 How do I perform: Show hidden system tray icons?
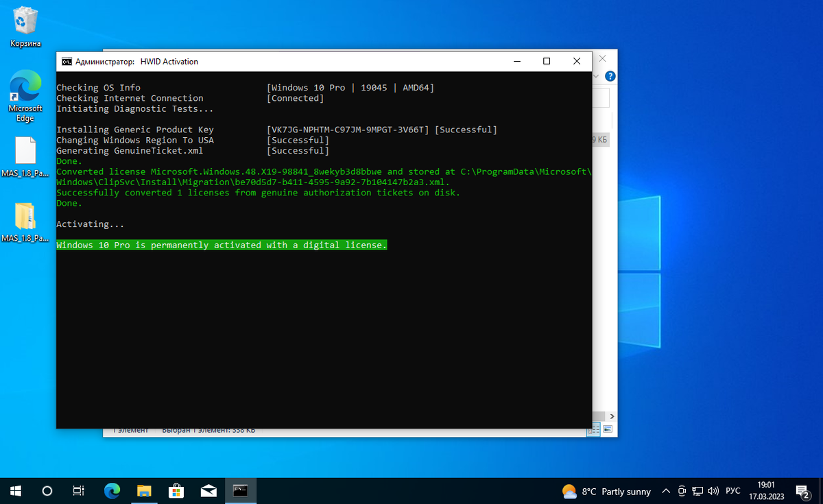click(x=666, y=492)
